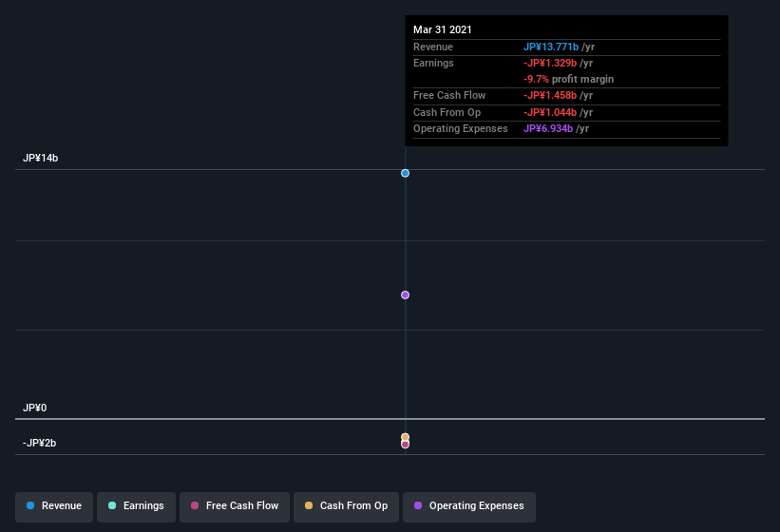The width and height of the screenshot is (780, 532).
Task: Click the purple Operating Expenses data point
Action: pyautogui.click(x=405, y=294)
